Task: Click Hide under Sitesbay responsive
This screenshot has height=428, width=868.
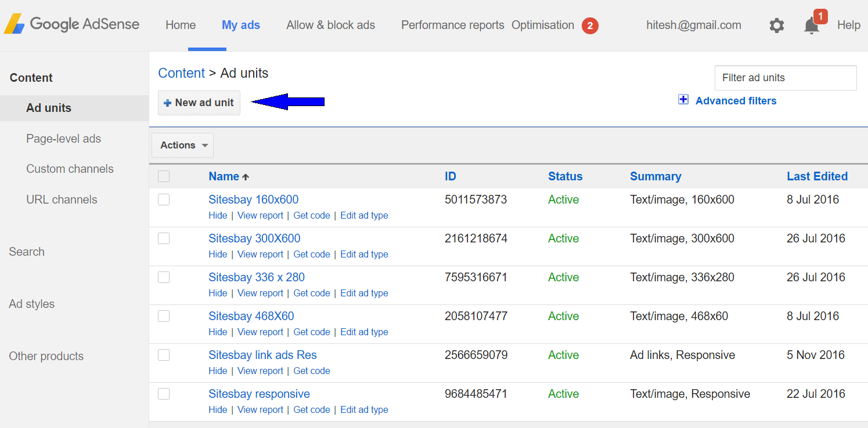Action: pyautogui.click(x=218, y=409)
